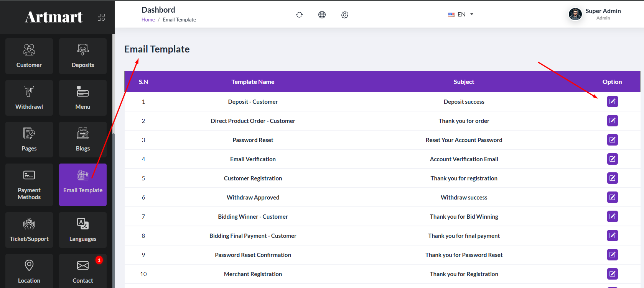Open Payment Methods from sidebar
The width and height of the screenshot is (644, 288).
29,185
